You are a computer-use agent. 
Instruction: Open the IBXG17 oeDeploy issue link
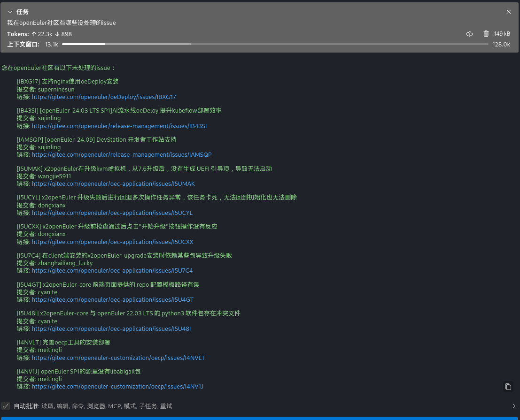click(104, 97)
